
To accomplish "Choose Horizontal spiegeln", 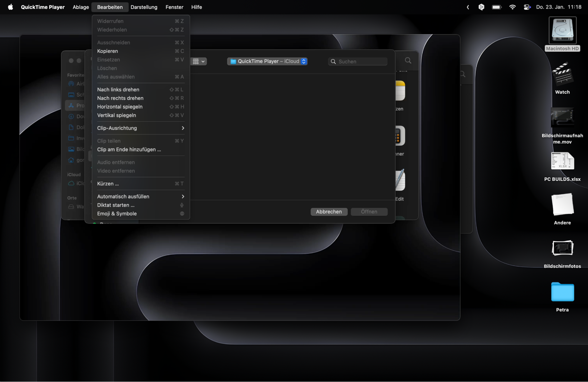I will 141,107.
